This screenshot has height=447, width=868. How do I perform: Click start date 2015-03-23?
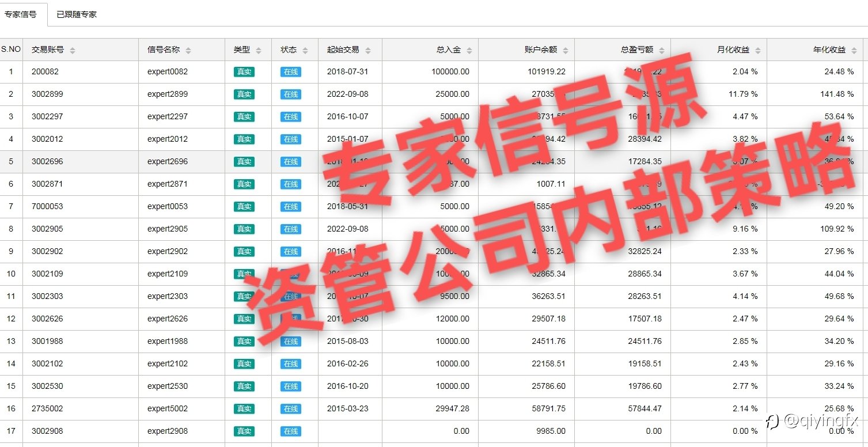[x=347, y=409]
